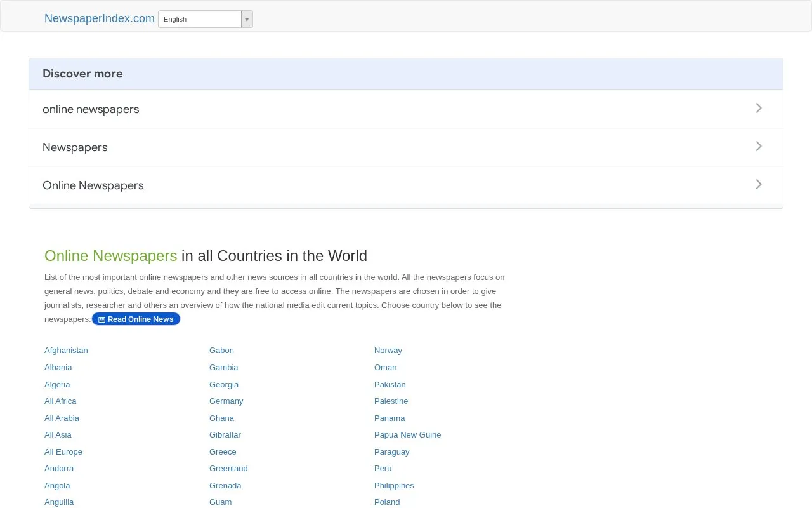Screen dimensions: 812x508
Task: Select Pakistan from the country list
Action: click(x=390, y=385)
